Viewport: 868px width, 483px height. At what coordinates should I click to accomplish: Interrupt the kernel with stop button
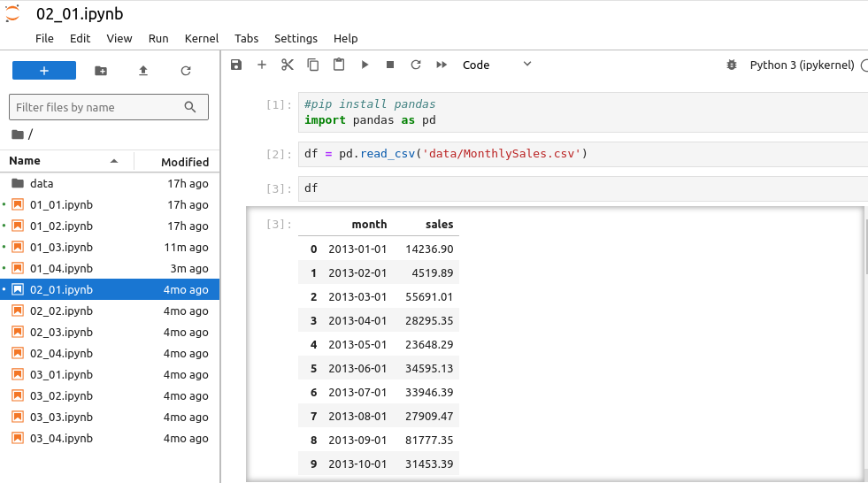point(390,65)
